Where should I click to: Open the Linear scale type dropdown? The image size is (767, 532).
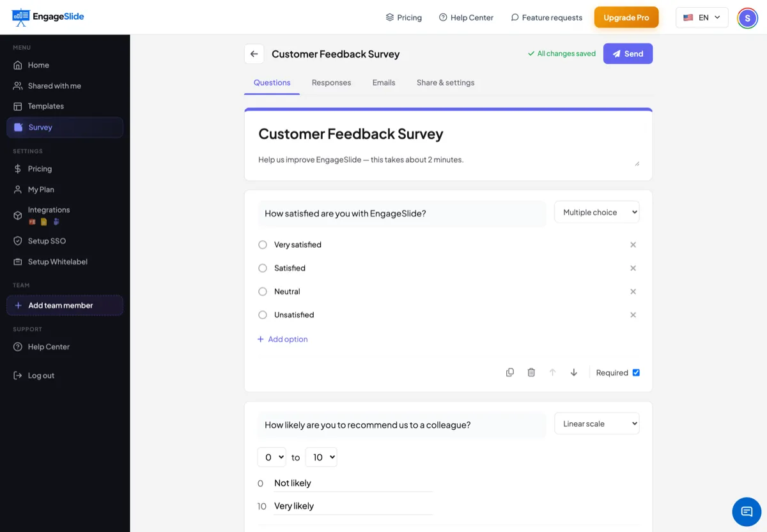(x=596, y=423)
